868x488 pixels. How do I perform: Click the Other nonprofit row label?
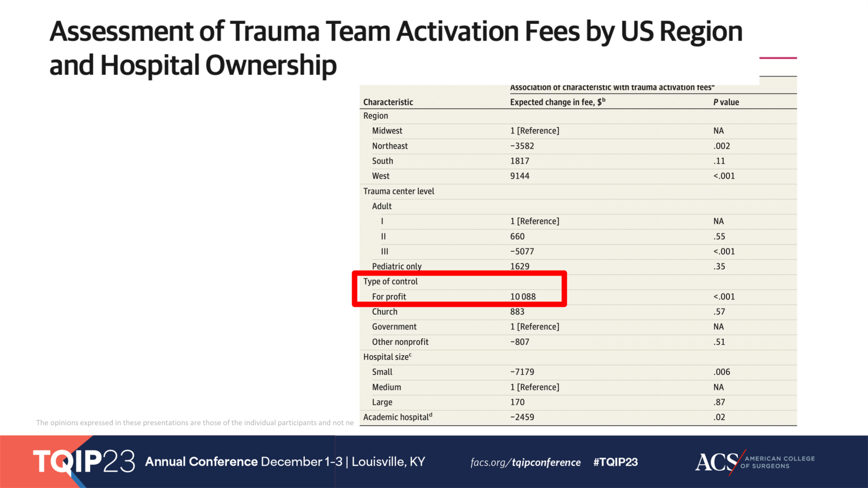coord(400,342)
